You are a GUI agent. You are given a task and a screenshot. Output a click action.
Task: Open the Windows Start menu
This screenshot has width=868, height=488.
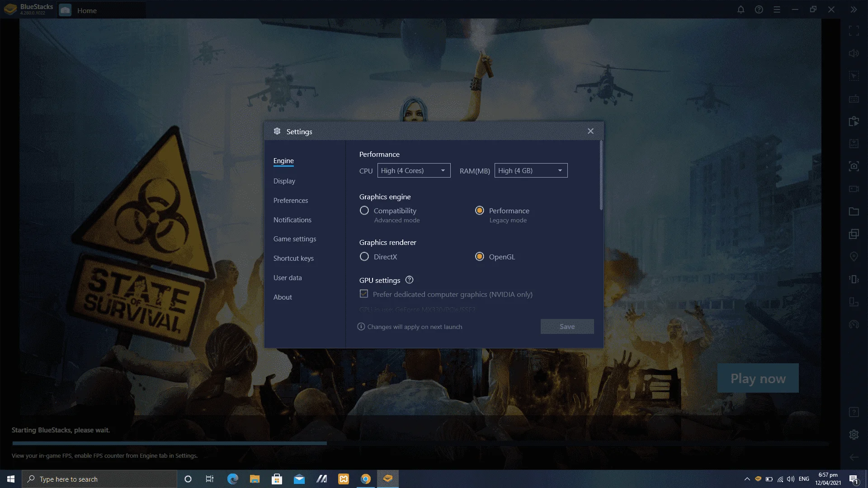(11, 479)
